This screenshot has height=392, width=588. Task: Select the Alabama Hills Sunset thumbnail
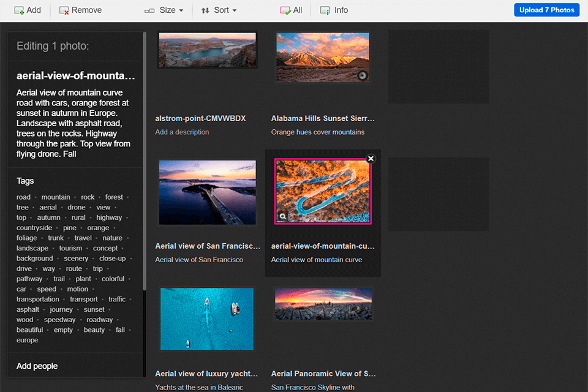click(x=323, y=58)
